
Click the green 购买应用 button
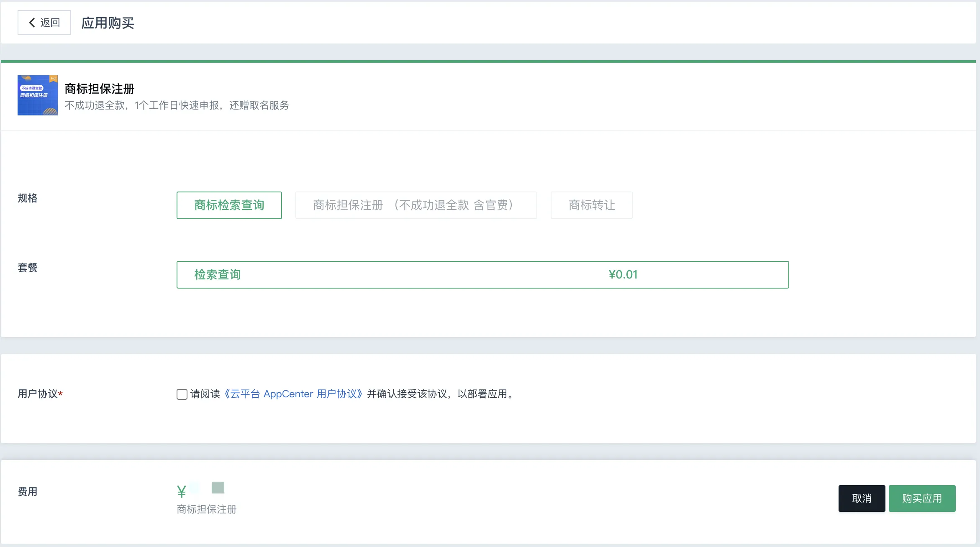(922, 498)
